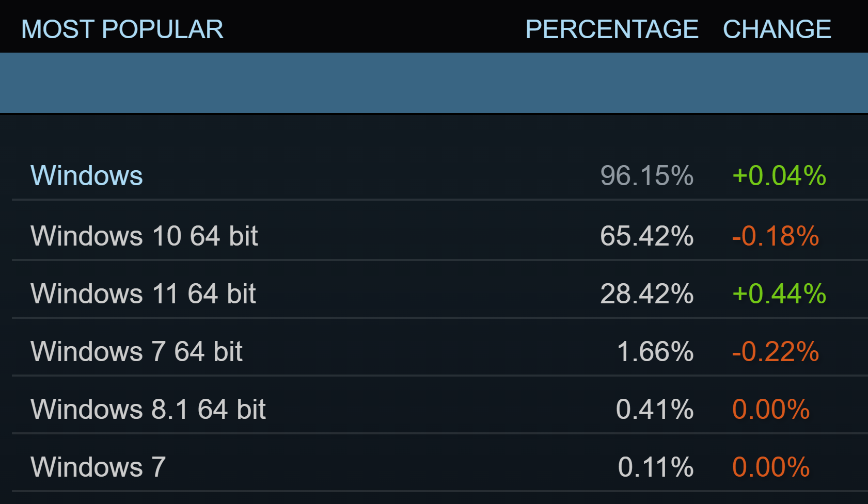
Task: Click the 0.11% percentage value
Action: coord(655,467)
